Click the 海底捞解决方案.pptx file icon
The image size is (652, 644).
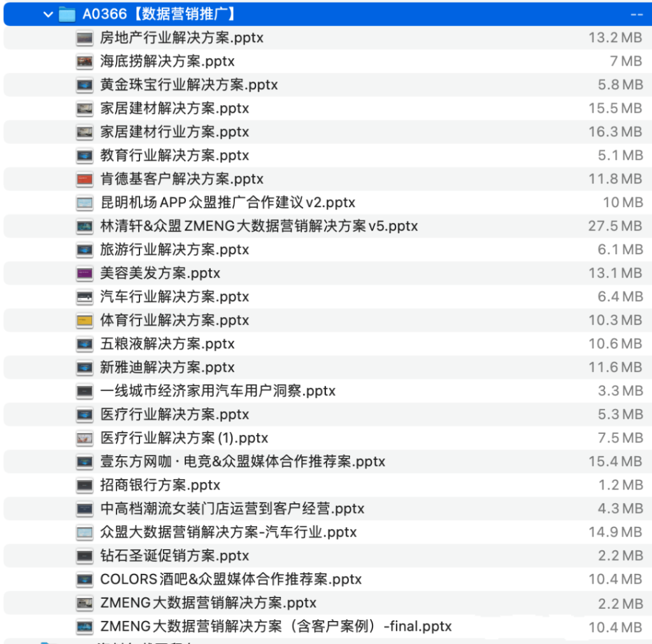click(83, 61)
